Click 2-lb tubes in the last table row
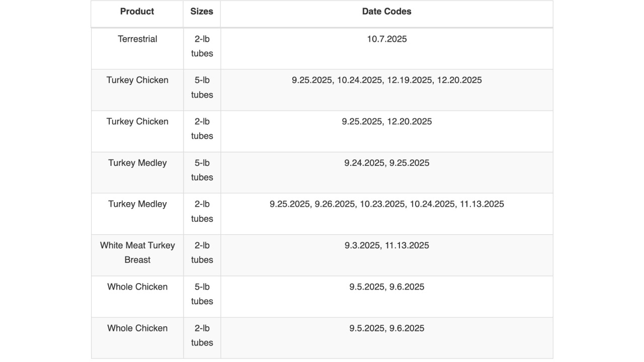This screenshot has height=362, width=644. pos(202,335)
